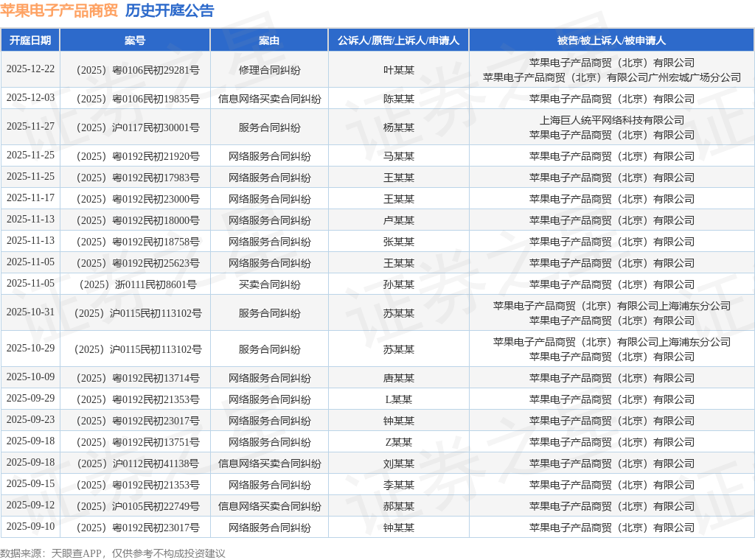The width and height of the screenshot is (755, 560).
Task: Click plaintiff 杨某某
Action: (399, 127)
